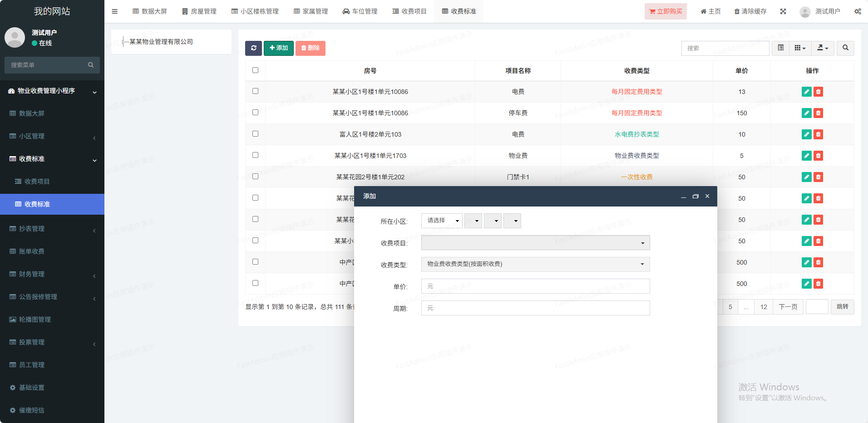Viewport: 868px width, 423px height.
Task: Check the box for 富人区1号楼2单元103 row
Action: (255, 134)
